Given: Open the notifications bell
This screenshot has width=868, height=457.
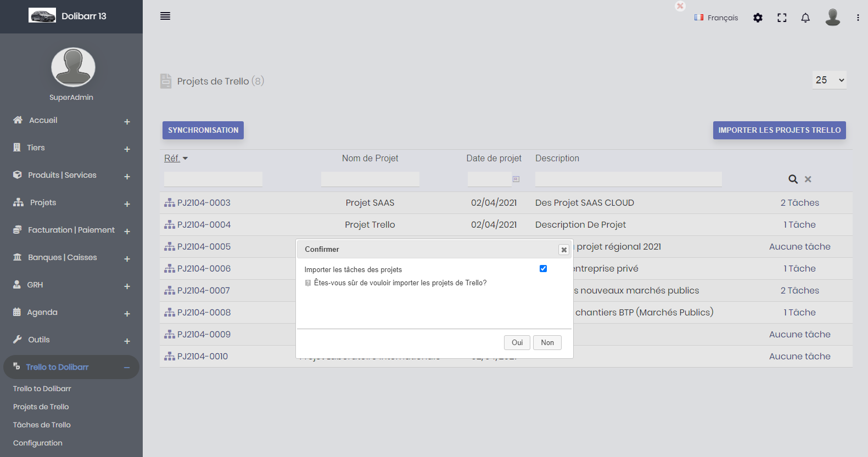Looking at the screenshot, I should [805, 18].
